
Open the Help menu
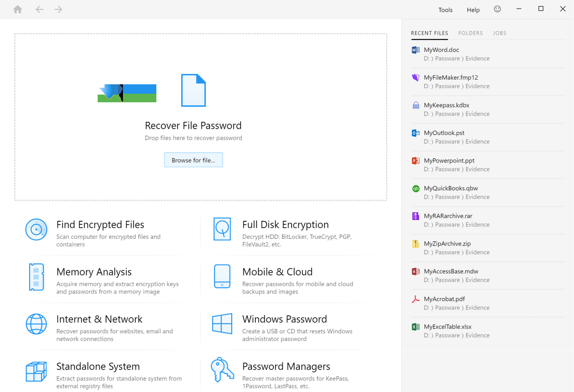(473, 10)
